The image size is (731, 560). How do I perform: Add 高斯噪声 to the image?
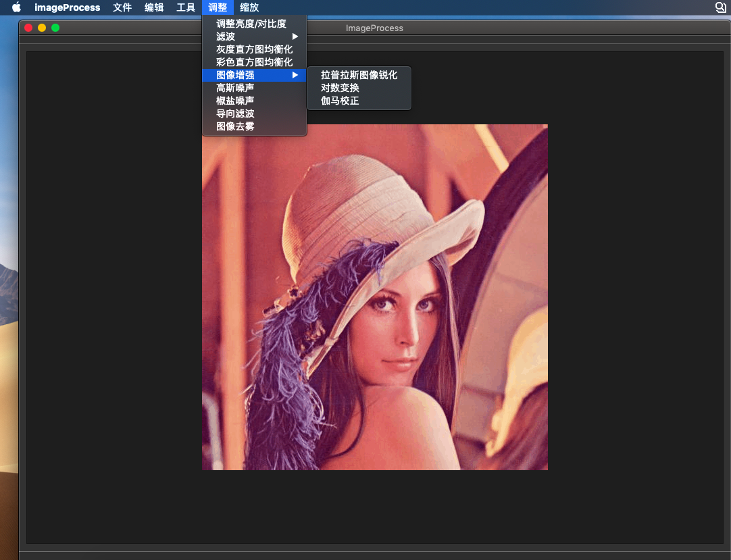pos(255,88)
